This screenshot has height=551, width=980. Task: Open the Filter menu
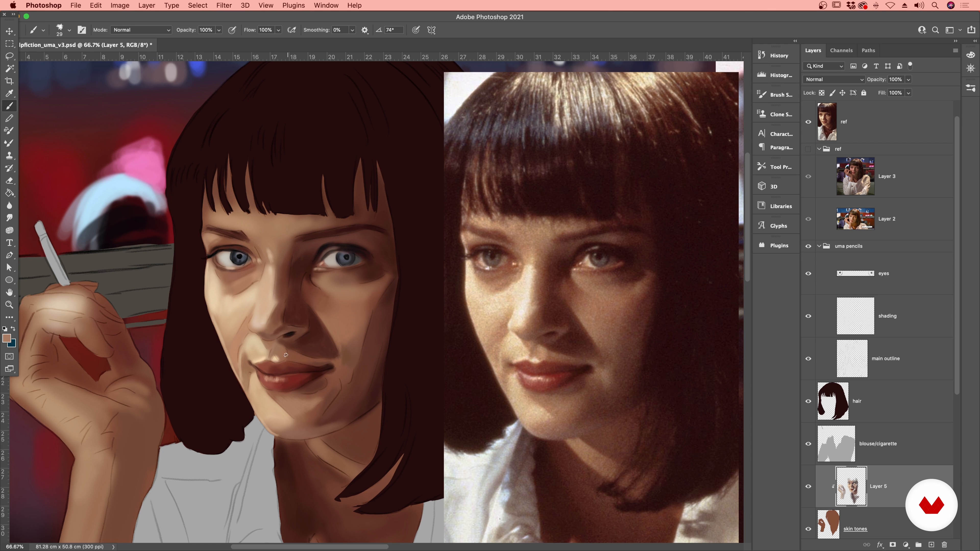pos(224,5)
